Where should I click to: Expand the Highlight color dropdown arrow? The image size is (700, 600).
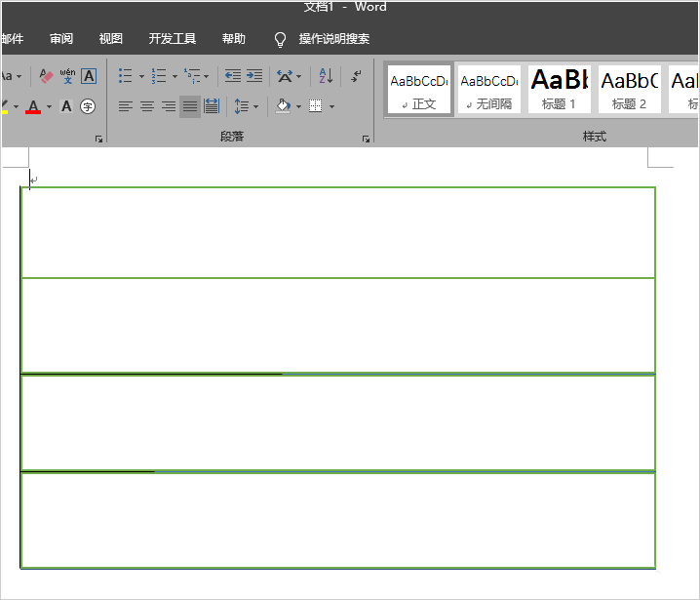click(x=16, y=106)
